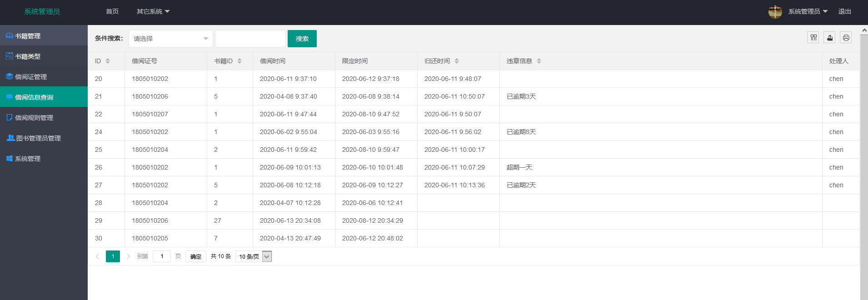
Task: Sort the table by ID column arrows
Action: [x=108, y=61]
